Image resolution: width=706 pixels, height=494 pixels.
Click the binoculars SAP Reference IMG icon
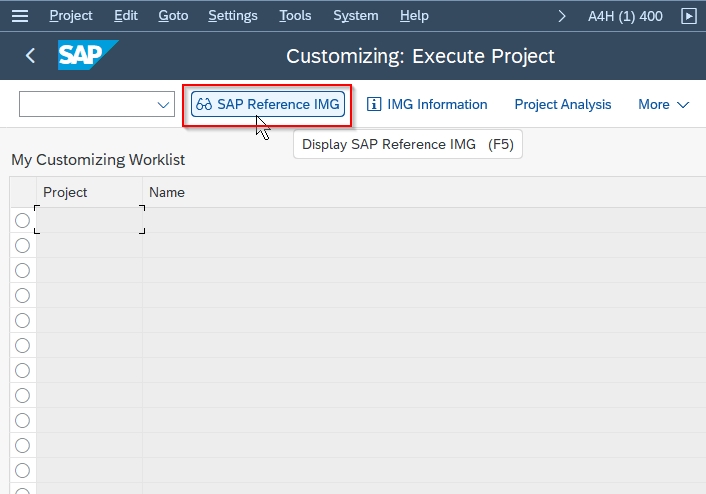click(204, 104)
